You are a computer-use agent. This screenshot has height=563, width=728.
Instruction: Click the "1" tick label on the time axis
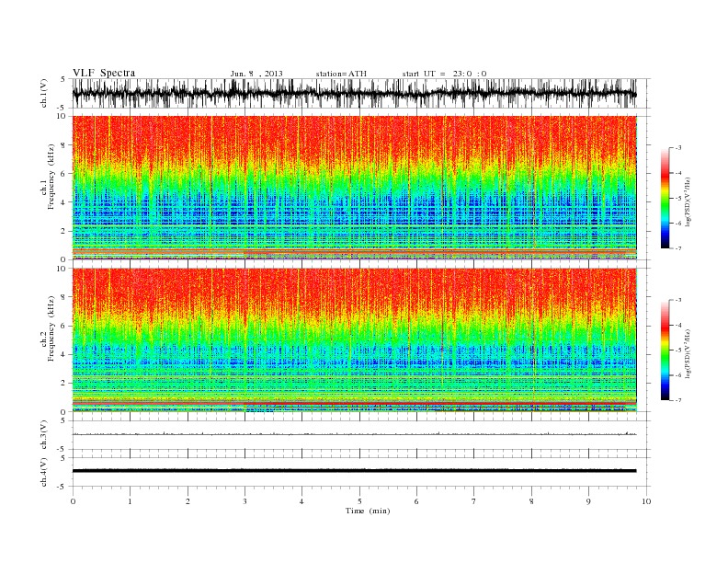131,501
